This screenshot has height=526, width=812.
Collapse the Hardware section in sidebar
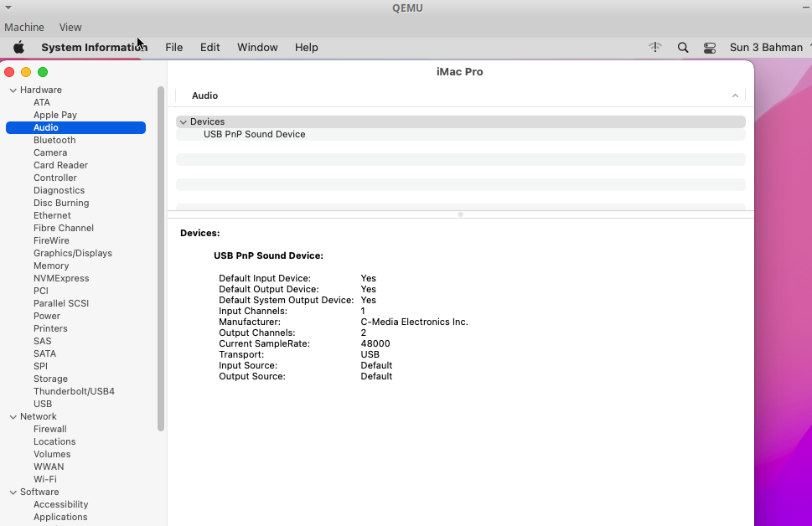13,90
